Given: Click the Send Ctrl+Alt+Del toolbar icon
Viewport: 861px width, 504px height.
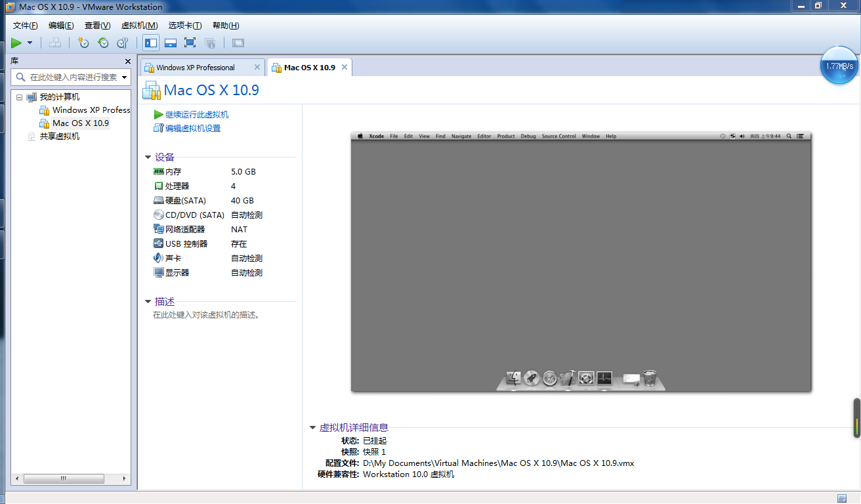Looking at the screenshot, I should point(55,43).
